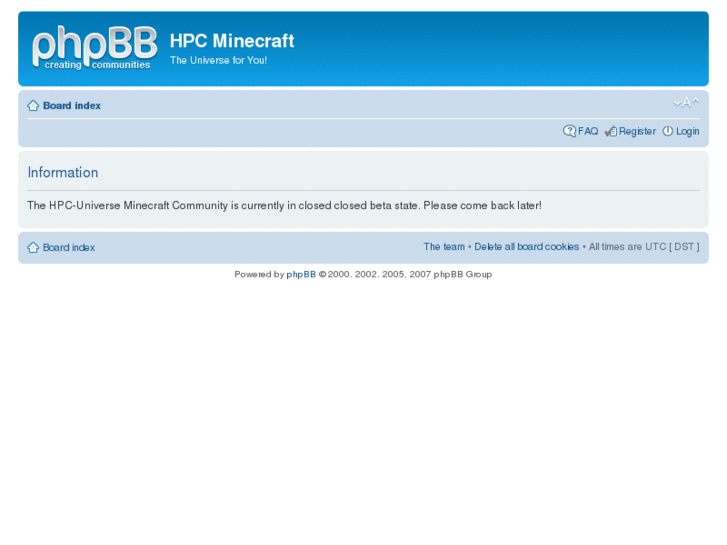
Task: Open the Register link
Action: click(x=637, y=131)
